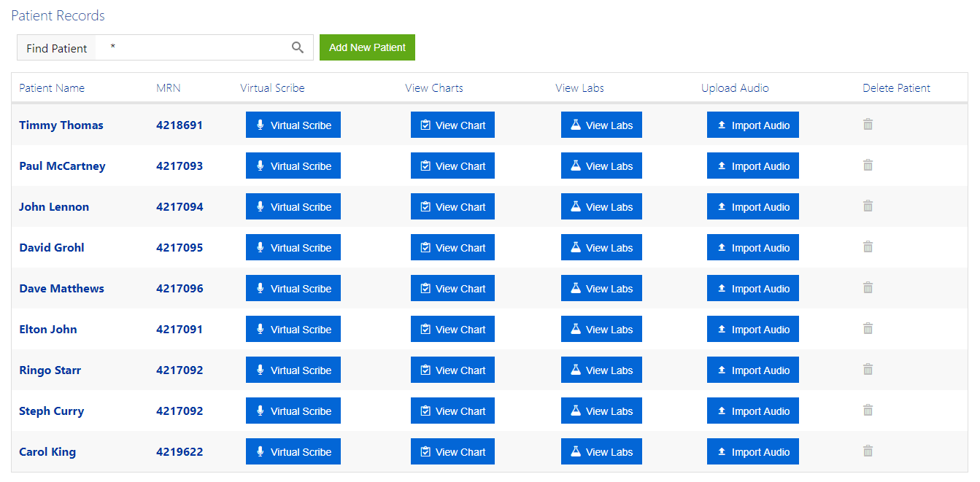This screenshot has width=980, height=482.
Task: Import Audio for Ringo Starr
Action: pos(753,370)
